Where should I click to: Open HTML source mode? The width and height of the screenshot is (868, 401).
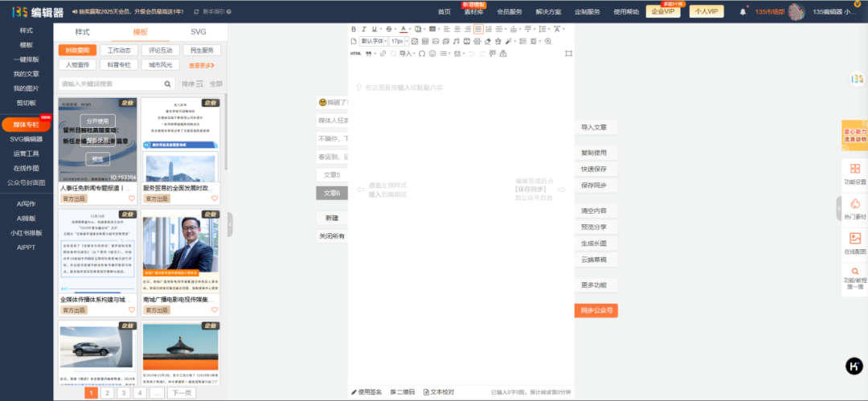pos(356,53)
